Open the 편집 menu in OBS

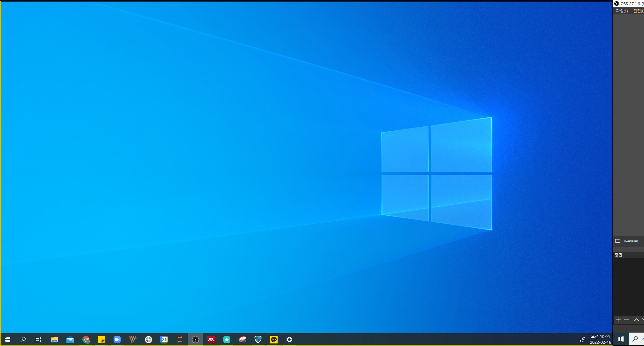click(638, 11)
